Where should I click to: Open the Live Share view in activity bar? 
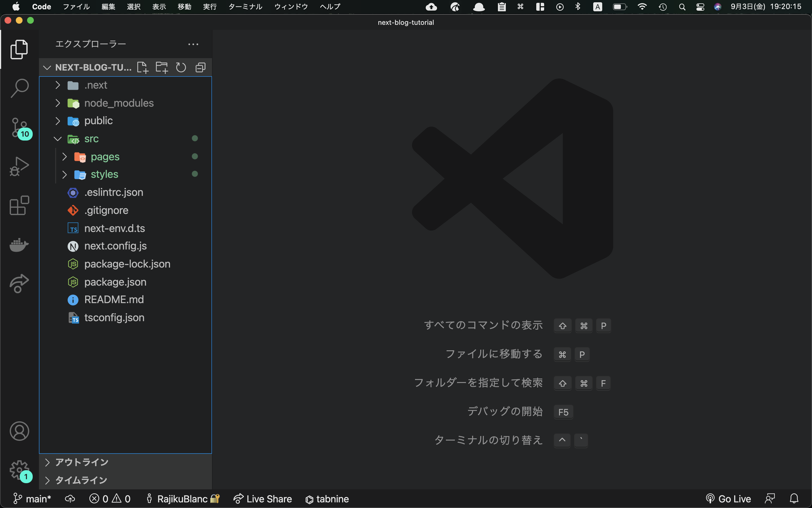[19, 284]
